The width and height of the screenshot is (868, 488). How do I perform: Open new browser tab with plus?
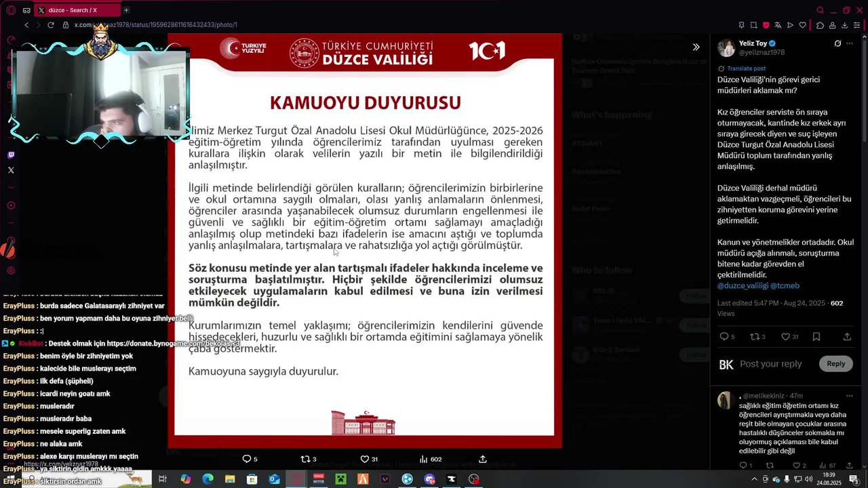(126, 10)
